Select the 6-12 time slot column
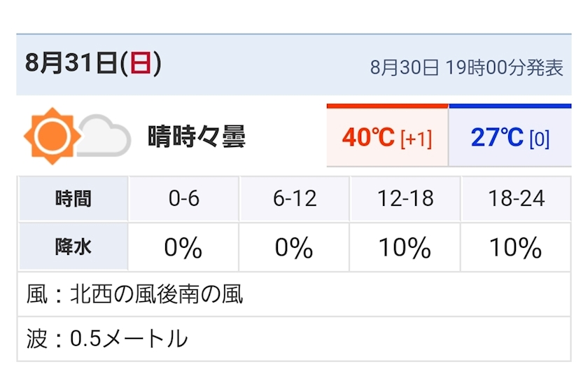This screenshot has height=374, width=588. 294,199
